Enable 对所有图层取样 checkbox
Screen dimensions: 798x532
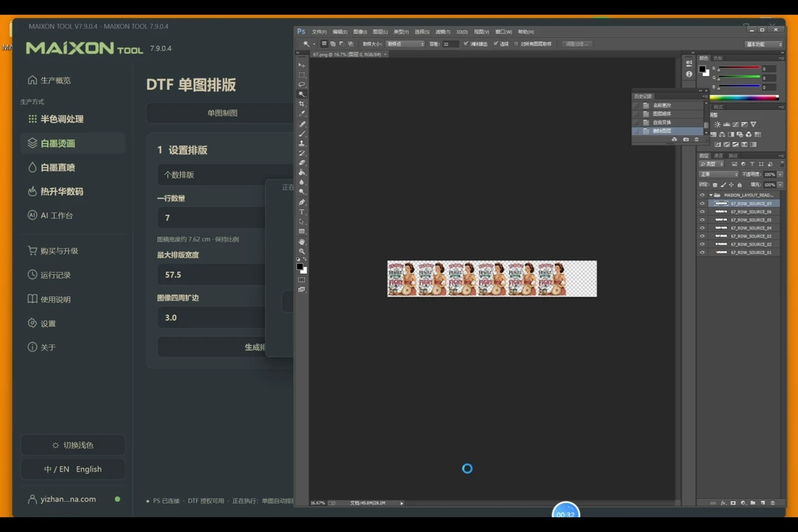point(516,44)
